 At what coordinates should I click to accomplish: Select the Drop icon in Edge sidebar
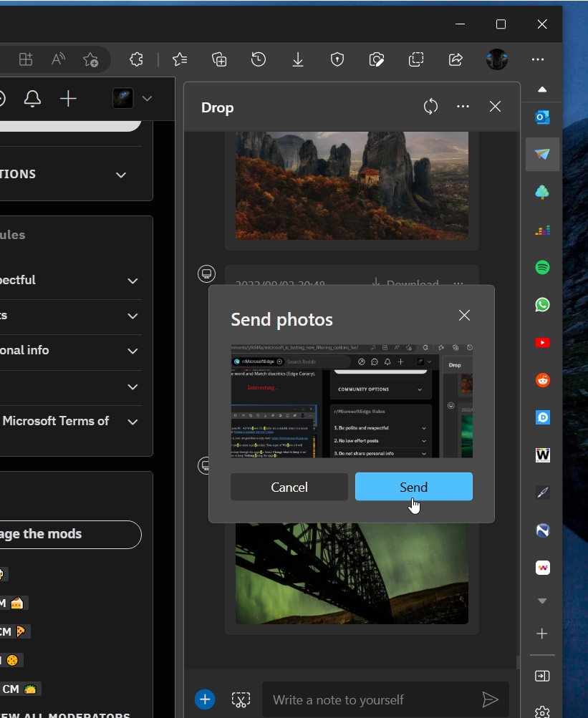pyautogui.click(x=543, y=155)
